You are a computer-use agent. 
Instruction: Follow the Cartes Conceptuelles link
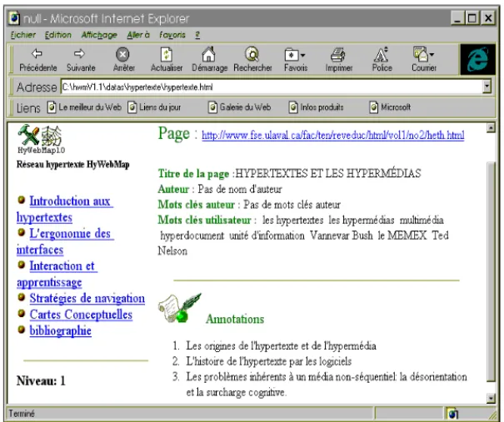click(81, 314)
